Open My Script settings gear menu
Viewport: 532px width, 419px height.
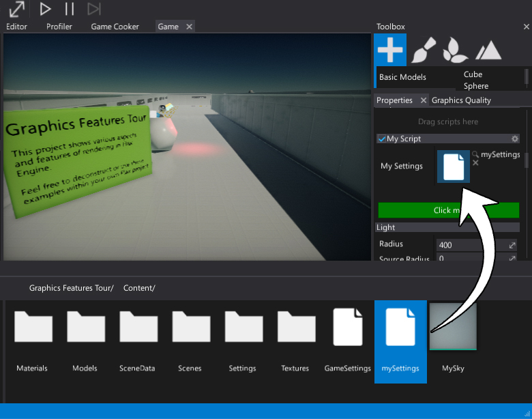(515, 139)
